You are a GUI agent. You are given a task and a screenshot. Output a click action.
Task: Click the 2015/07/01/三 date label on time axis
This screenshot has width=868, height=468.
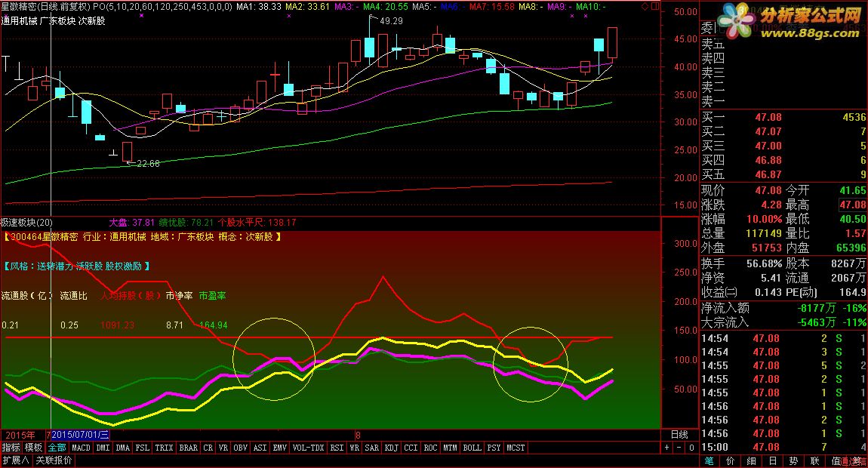click(x=80, y=435)
